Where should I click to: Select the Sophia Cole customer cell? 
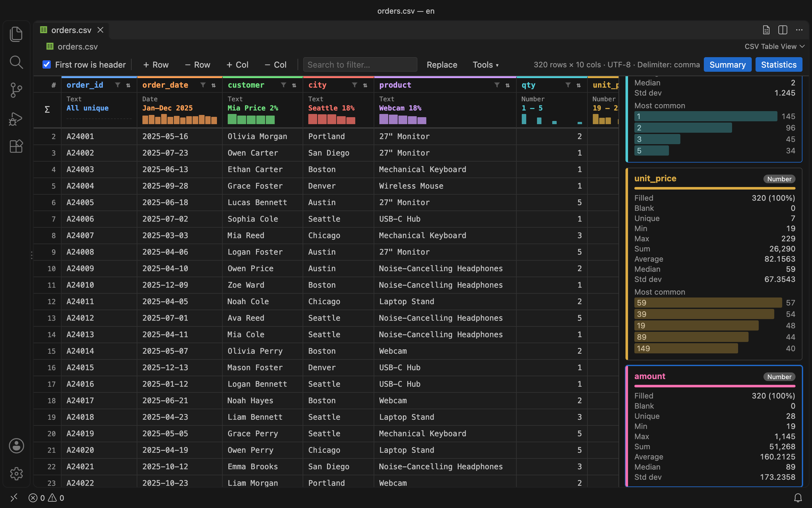(x=262, y=219)
